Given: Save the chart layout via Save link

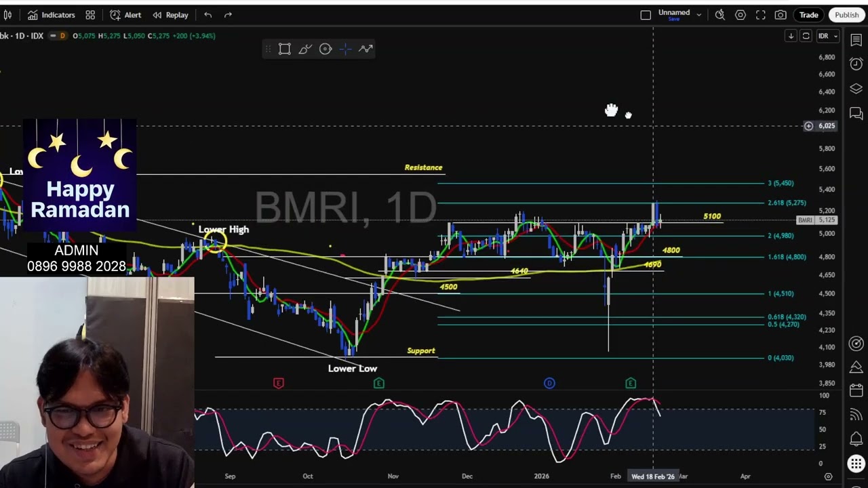Looking at the screenshot, I should tap(674, 20).
